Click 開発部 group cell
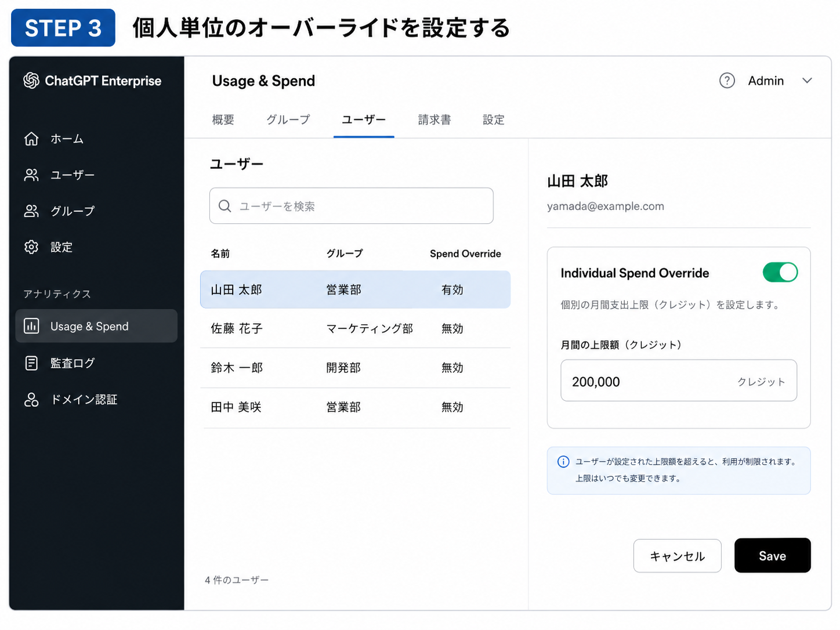 coord(343,368)
